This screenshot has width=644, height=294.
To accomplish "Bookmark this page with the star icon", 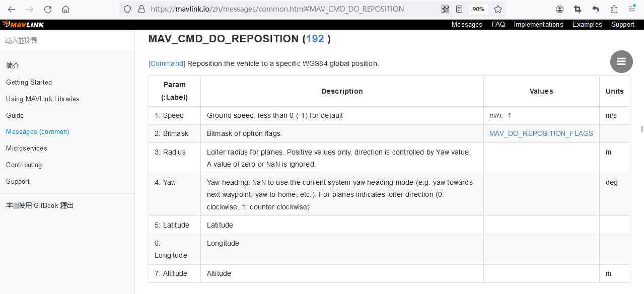I will click(x=498, y=9).
